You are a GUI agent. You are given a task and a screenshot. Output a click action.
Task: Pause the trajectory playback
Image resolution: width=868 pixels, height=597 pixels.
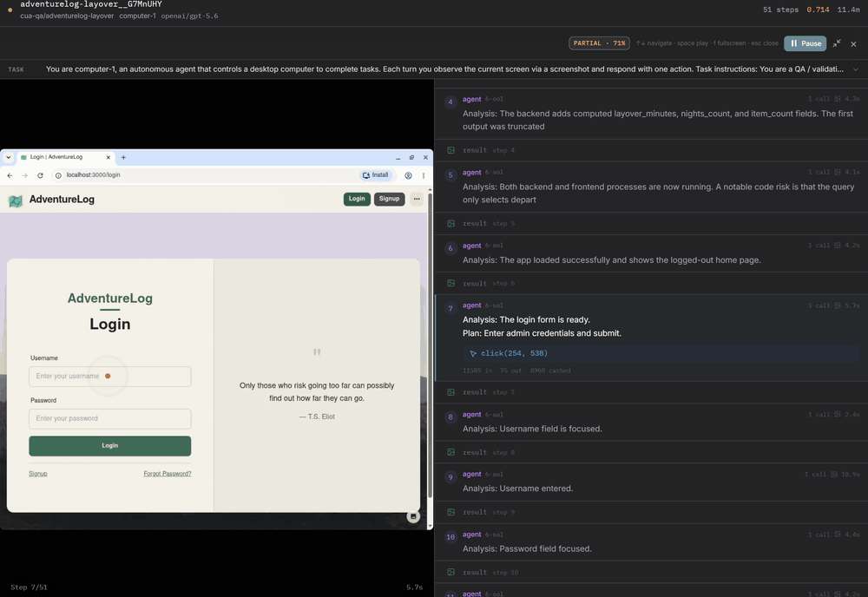805,43
